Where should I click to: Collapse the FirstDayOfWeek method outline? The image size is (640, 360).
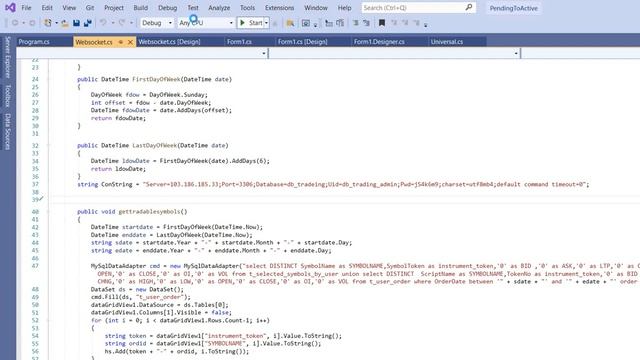click(x=48, y=79)
